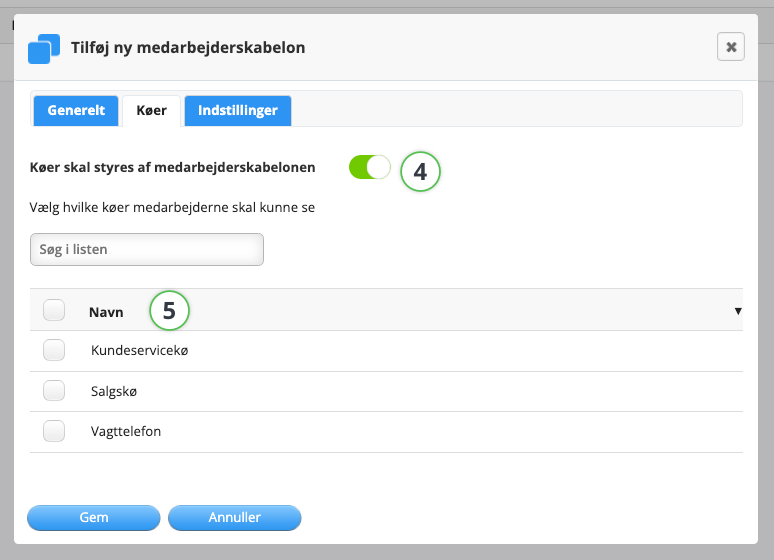This screenshot has height=560, width=774.
Task: Sort the list by the Navn column header
Action: click(x=106, y=312)
